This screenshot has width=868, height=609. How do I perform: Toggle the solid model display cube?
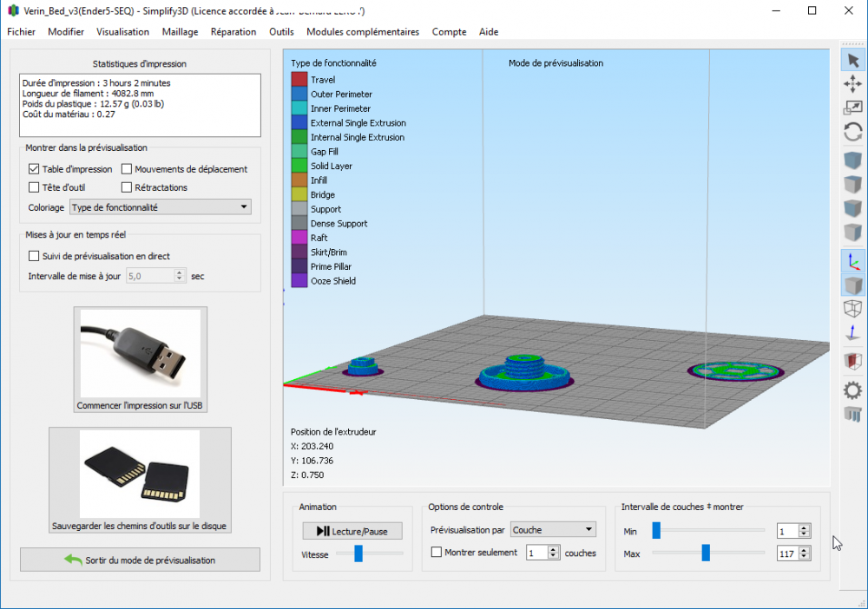[x=853, y=285]
